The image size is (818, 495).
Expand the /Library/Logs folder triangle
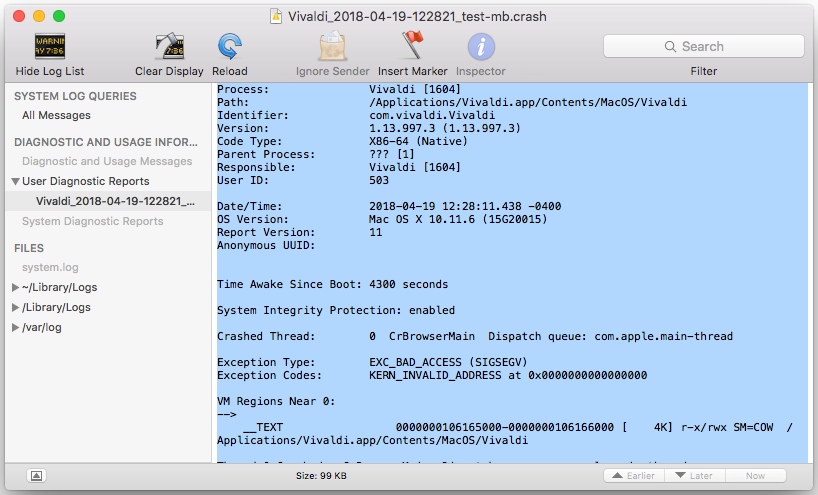(x=16, y=307)
